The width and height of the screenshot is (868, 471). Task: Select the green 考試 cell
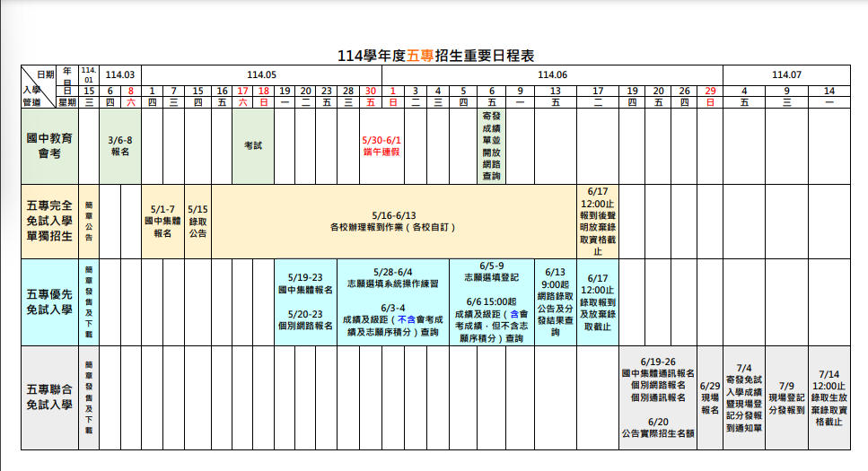pyautogui.click(x=252, y=145)
